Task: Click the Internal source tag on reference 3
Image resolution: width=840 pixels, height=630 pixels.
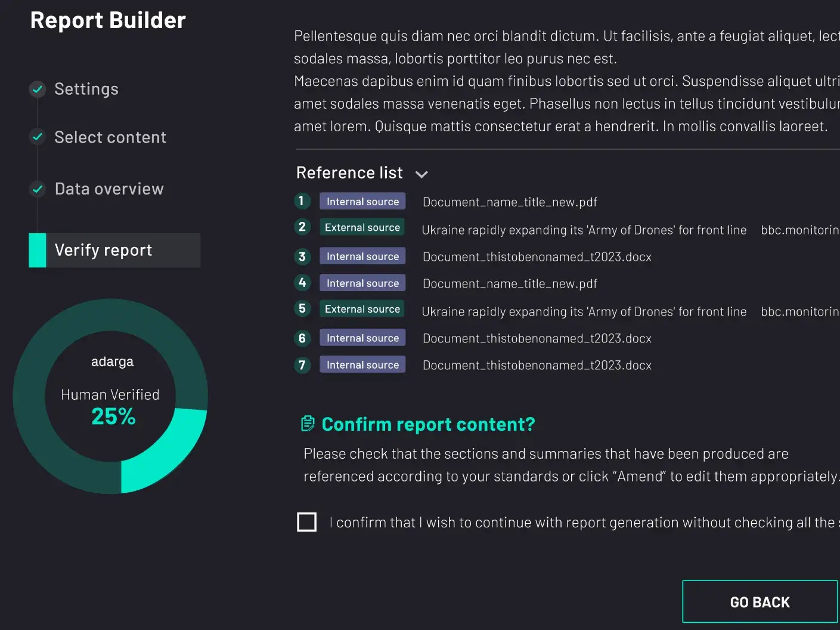Action: click(x=362, y=257)
